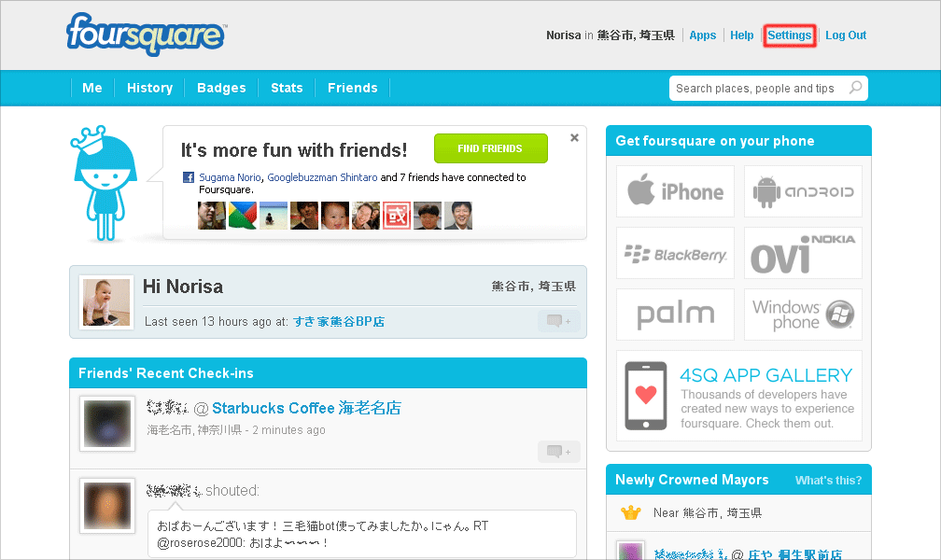Open the Badges tab

221,88
